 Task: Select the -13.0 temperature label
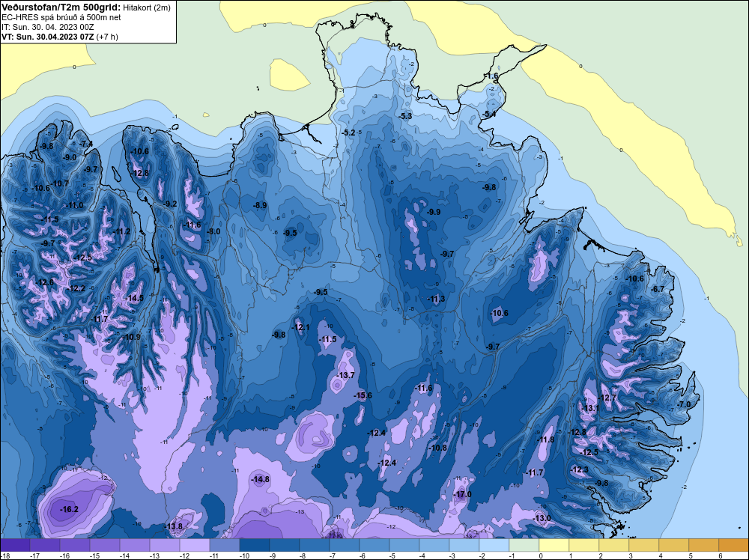coord(542,518)
